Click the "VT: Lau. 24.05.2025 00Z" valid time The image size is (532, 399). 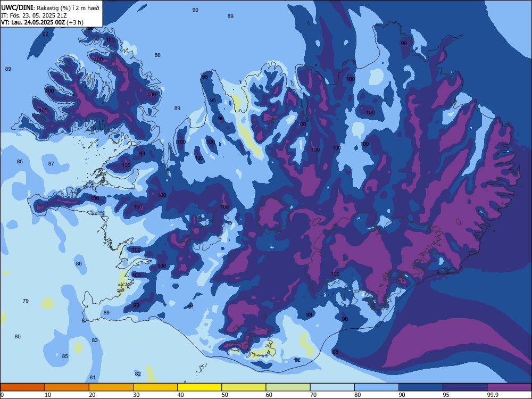tap(33, 22)
